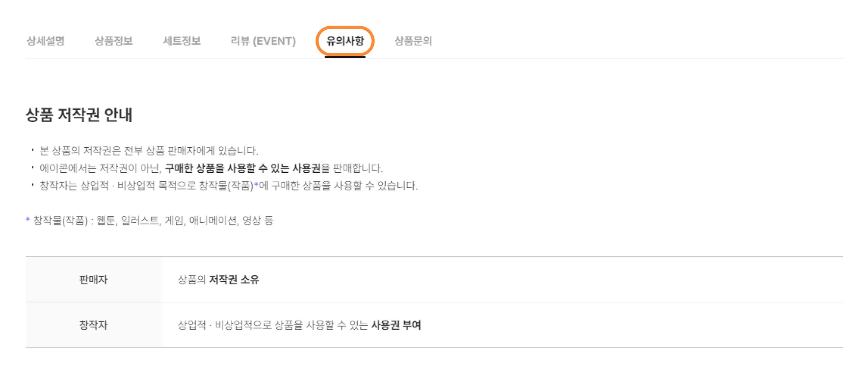
Task: Select the 창작자 table header cell
Action: 93,325
